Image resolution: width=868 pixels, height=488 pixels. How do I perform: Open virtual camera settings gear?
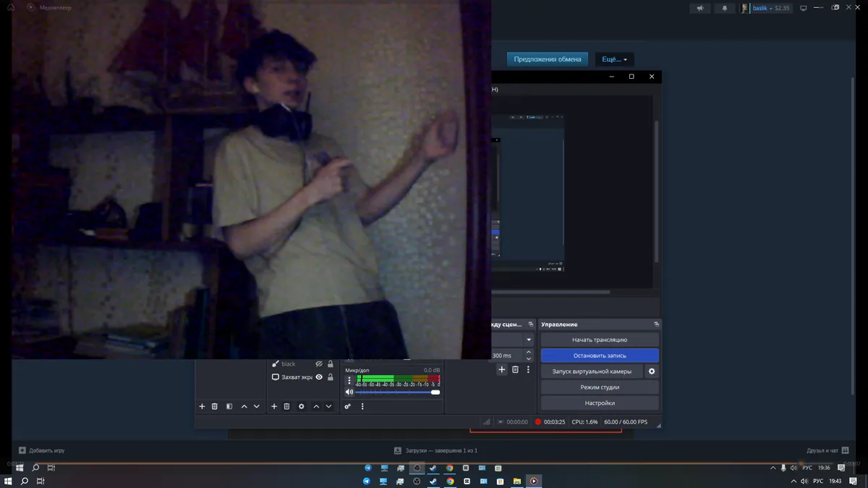coord(652,371)
